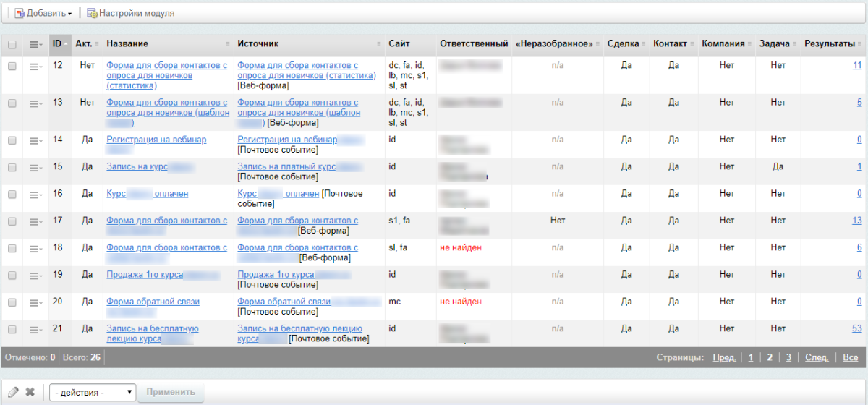868x405 pixels.
Task: Click the delete X icon at bottom
Action: point(30,392)
